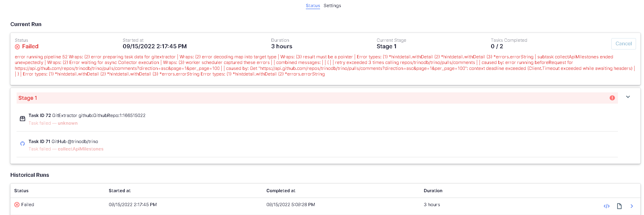The height and width of the screenshot is (215, 644).
Task: Click the 'Failed' status label in Current Run
Action: coord(30,46)
